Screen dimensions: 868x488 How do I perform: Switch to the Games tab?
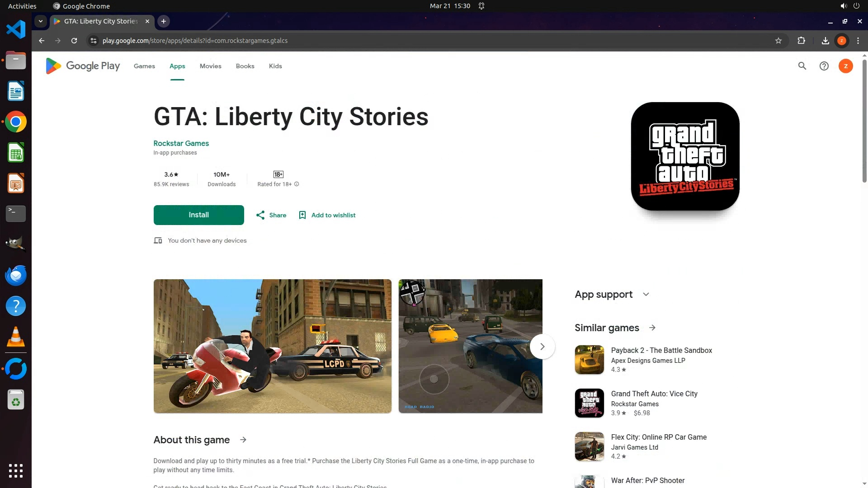tap(144, 66)
